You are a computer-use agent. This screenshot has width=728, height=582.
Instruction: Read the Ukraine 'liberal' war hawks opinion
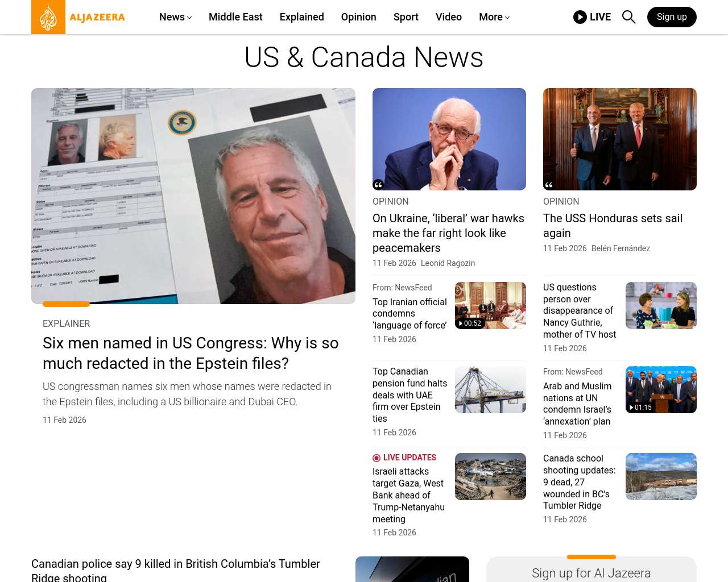coord(448,233)
